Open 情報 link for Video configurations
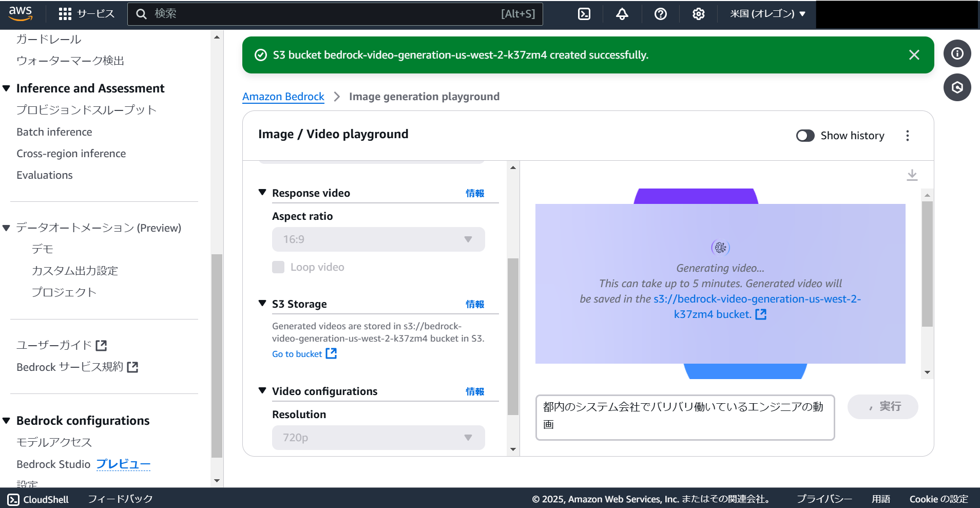Screen dimensions: 980x508 tap(475, 391)
